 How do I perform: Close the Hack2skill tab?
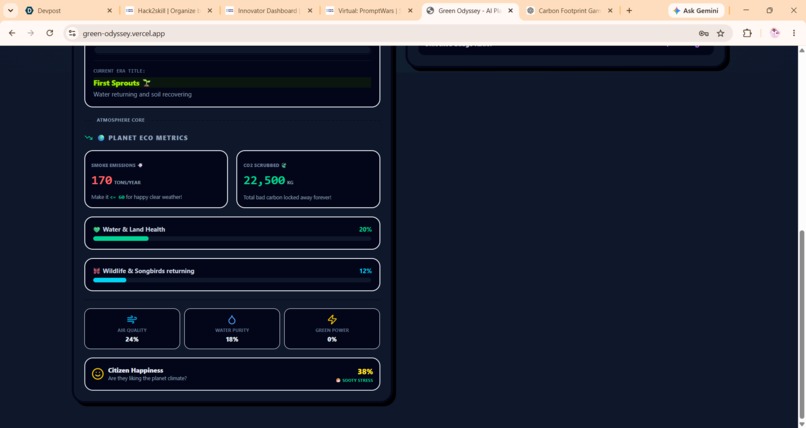pos(210,10)
